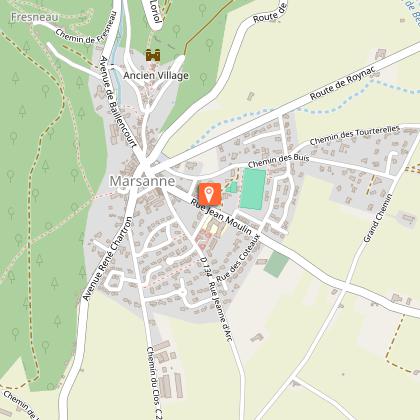Click the Rue Jean Moulin street label
The image size is (420, 420).
tap(221, 217)
